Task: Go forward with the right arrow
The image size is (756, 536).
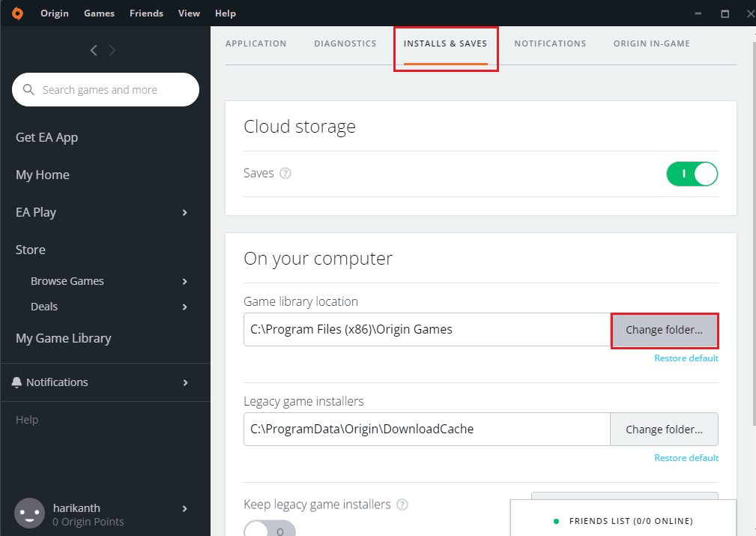Action: pyautogui.click(x=112, y=49)
